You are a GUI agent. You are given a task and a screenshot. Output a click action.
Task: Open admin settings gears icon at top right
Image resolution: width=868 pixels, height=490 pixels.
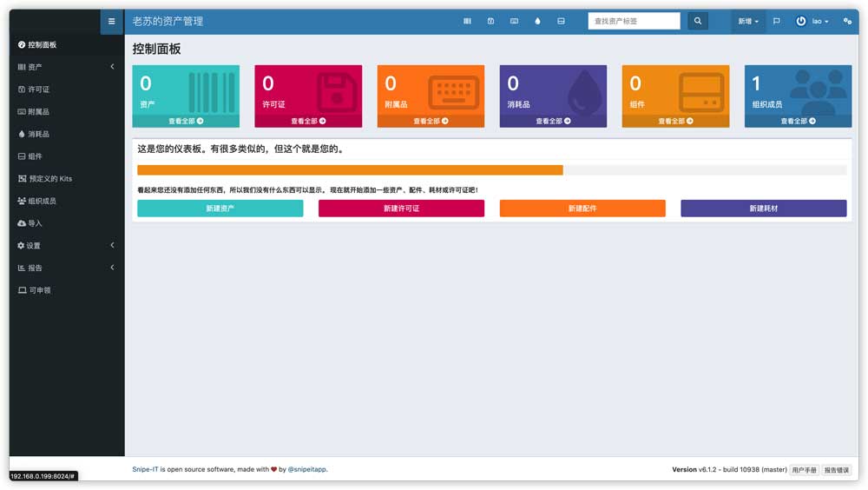(x=847, y=22)
